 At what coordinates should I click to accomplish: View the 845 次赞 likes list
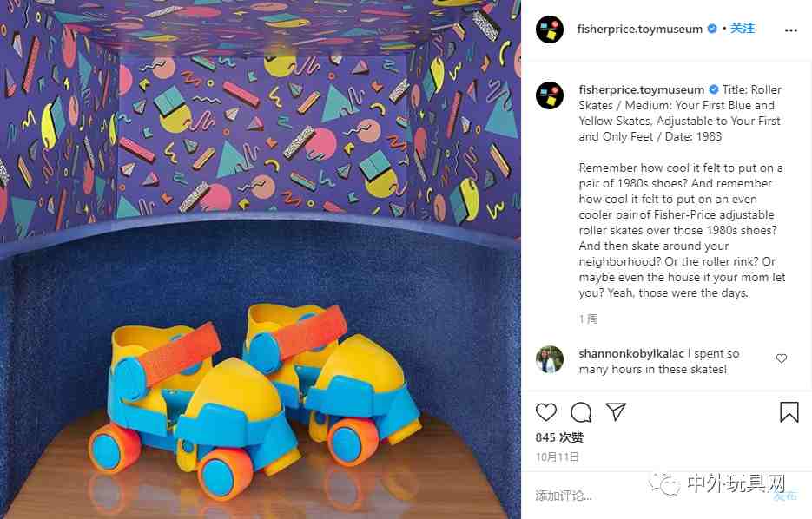(559, 437)
